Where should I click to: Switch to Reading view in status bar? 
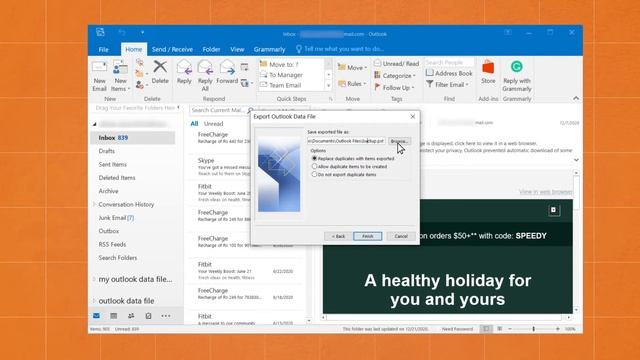(499, 329)
